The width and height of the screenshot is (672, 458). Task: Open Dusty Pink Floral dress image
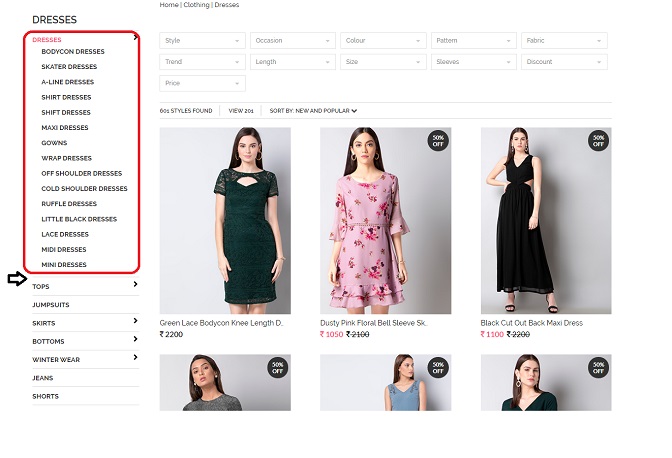click(x=385, y=220)
